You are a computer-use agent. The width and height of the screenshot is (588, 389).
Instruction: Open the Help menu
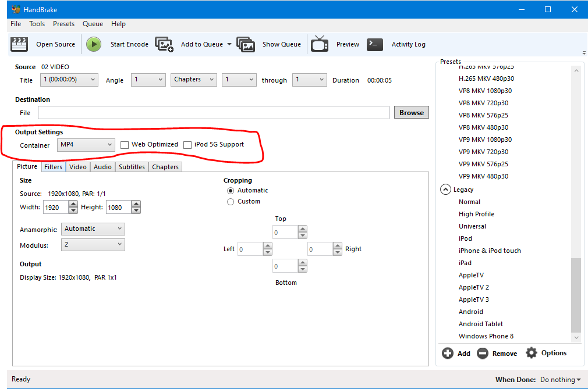click(118, 24)
